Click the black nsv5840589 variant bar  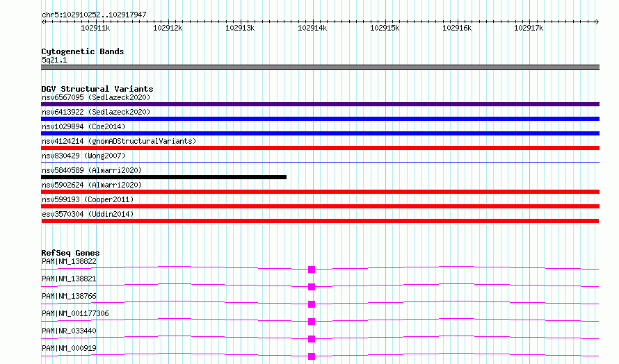(x=164, y=177)
